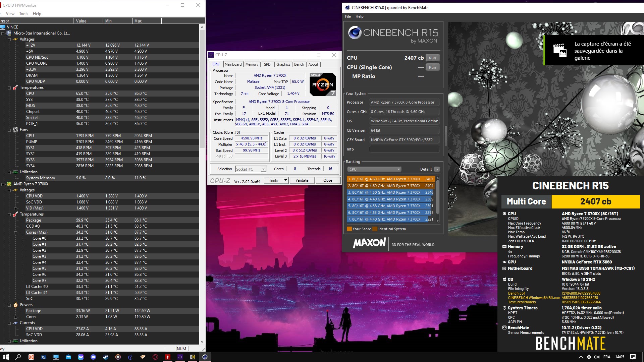Open Cinebench Help menu
Screen dimensions: 644x362
[359, 16]
